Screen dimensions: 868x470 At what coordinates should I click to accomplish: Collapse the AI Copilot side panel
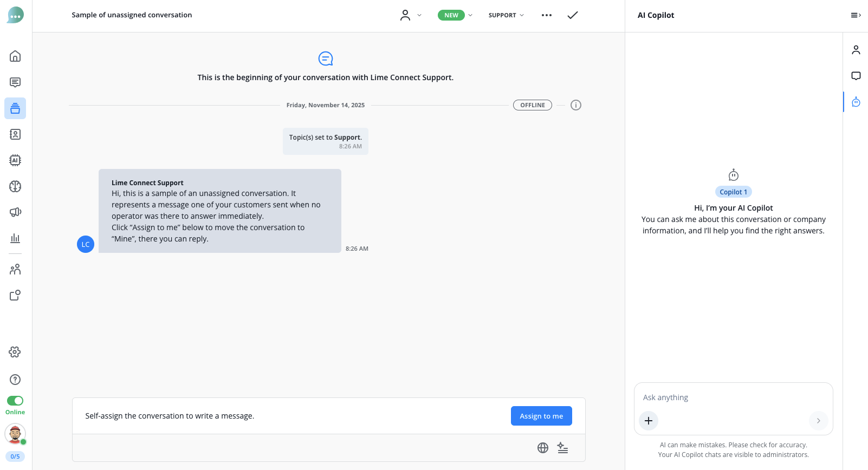pyautogui.click(x=856, y=15)
